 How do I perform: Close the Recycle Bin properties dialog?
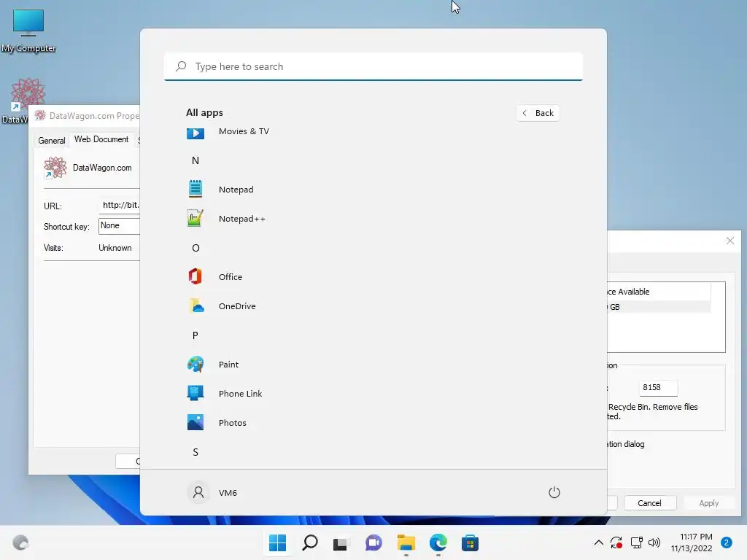point(729,241)
